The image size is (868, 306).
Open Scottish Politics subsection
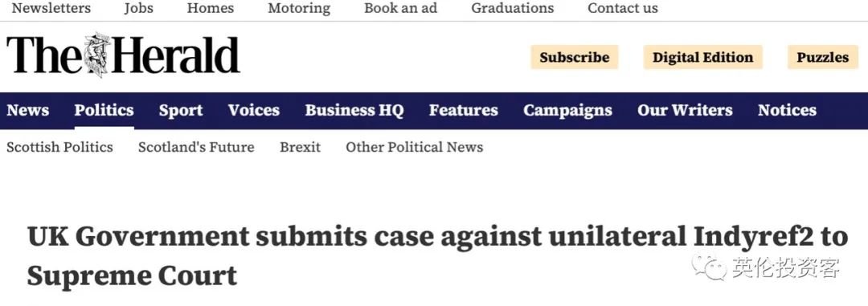coord(59,147)
